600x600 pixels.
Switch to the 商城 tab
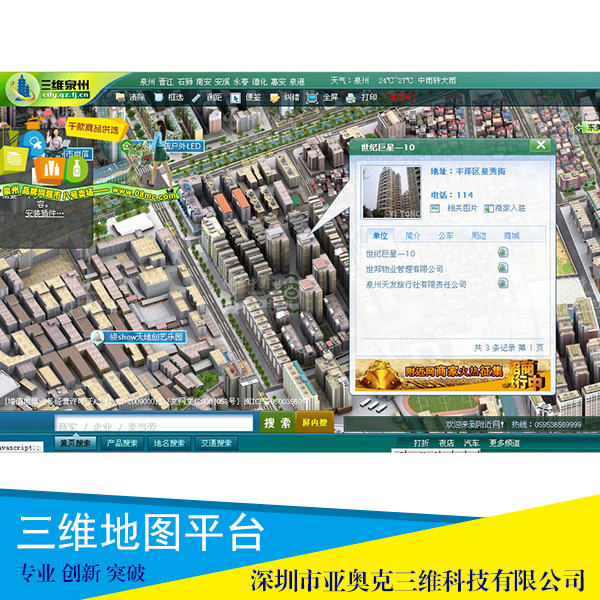click(x=512, y=236)
